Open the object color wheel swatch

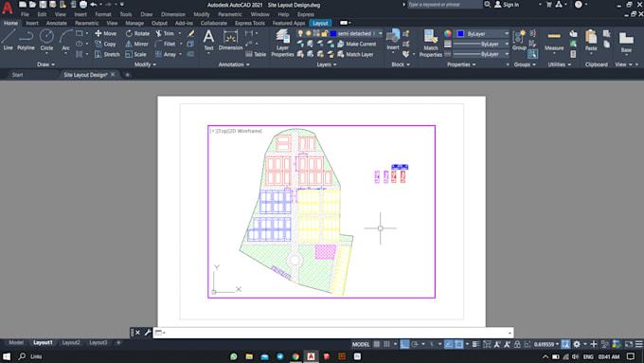[448, 34]
